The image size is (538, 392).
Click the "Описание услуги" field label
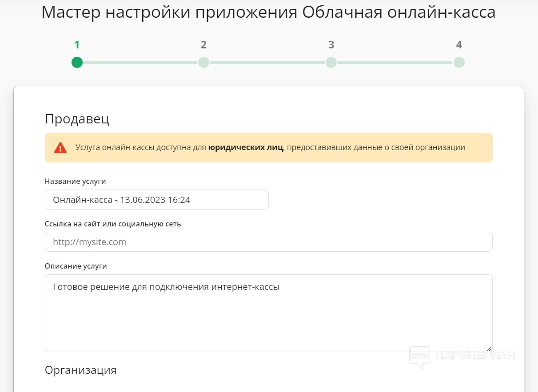pyautogui.click(x=76, y=266)
